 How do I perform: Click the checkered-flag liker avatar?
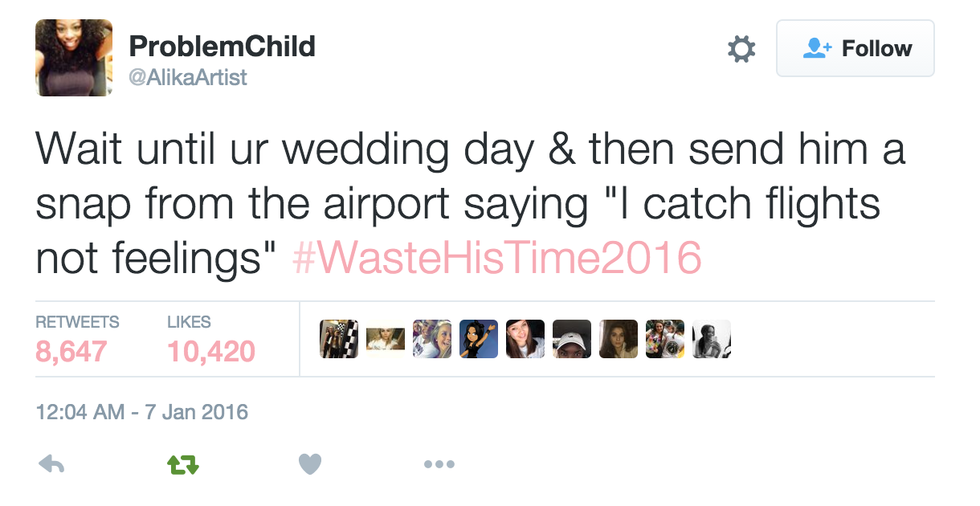[x=338, y=339]
